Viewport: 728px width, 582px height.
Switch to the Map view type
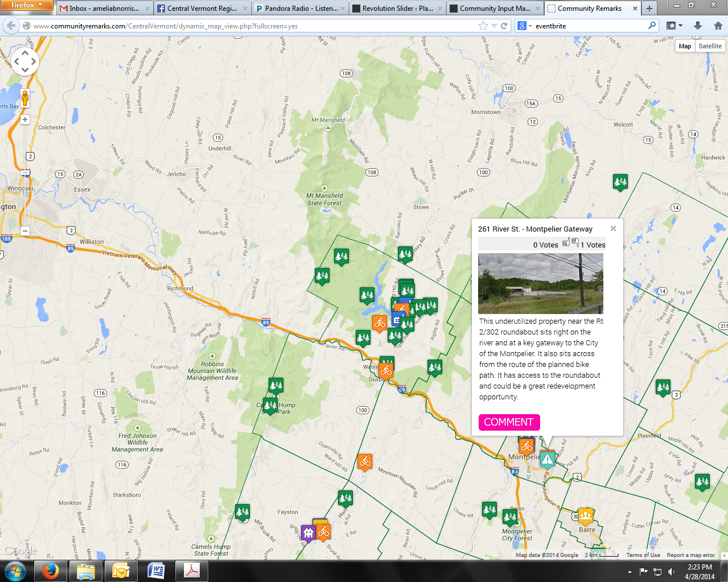point(685,46)
